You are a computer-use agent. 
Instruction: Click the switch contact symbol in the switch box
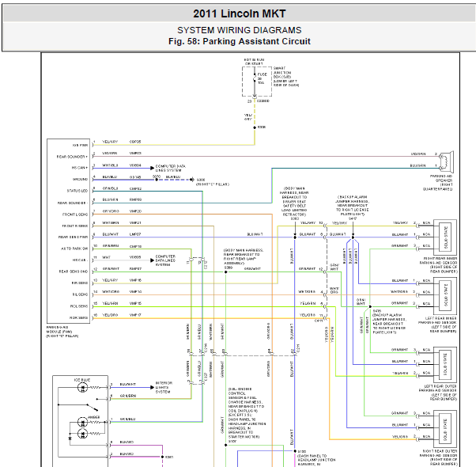(93, 407)
